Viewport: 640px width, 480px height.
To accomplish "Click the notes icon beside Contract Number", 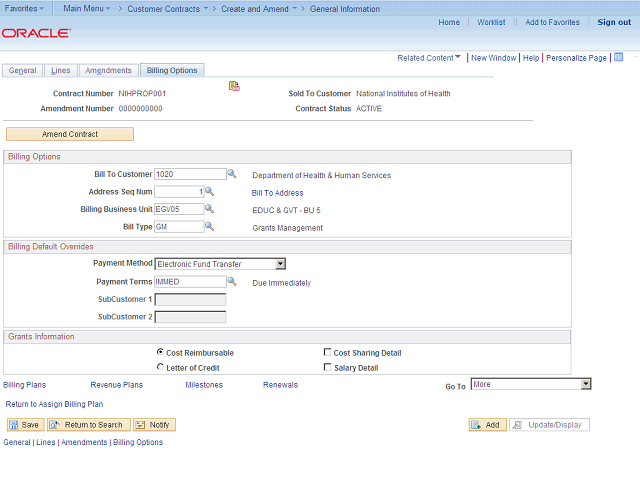I will coord(234,87).
